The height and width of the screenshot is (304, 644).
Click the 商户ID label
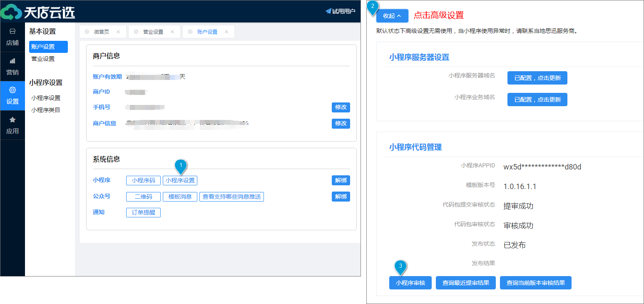[101, 92]
